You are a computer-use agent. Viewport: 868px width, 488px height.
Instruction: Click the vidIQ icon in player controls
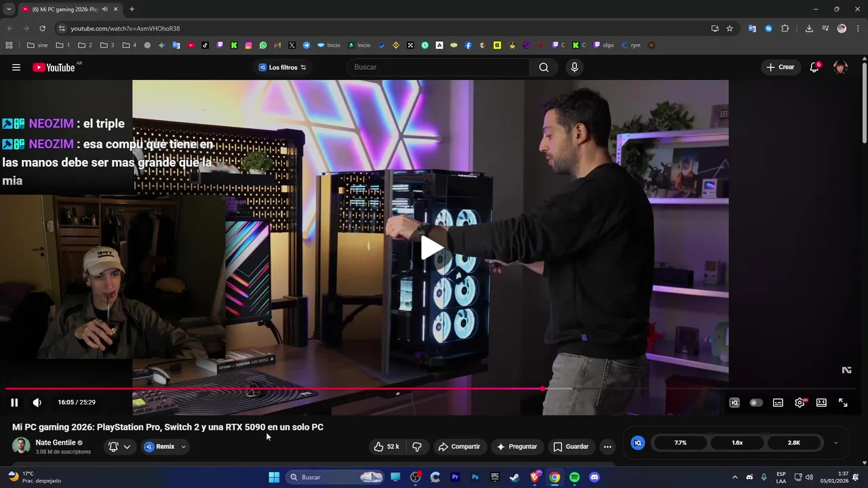[x=734, y=403]
